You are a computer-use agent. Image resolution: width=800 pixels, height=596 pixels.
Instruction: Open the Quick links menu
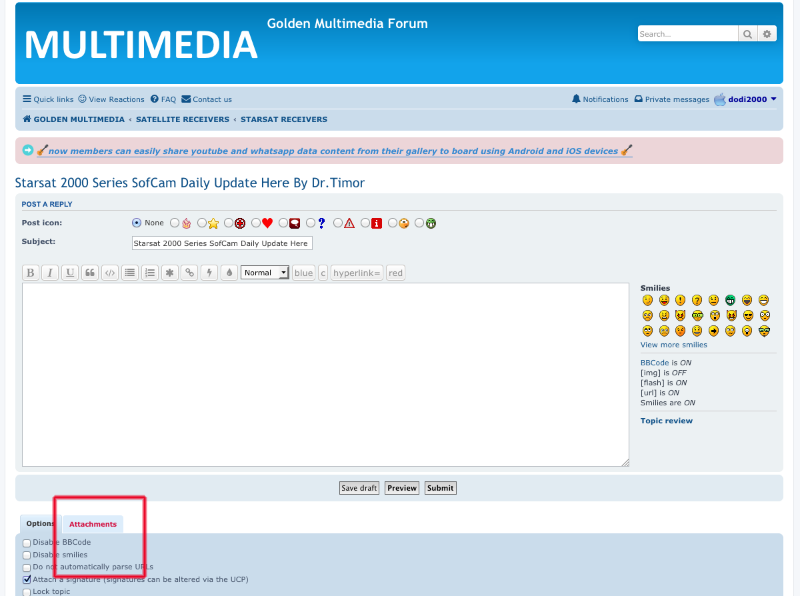coord(48,99)
